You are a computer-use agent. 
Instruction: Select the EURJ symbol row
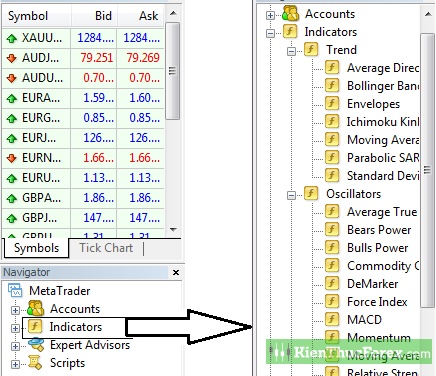pyautogui.click(x=83, y=138)
